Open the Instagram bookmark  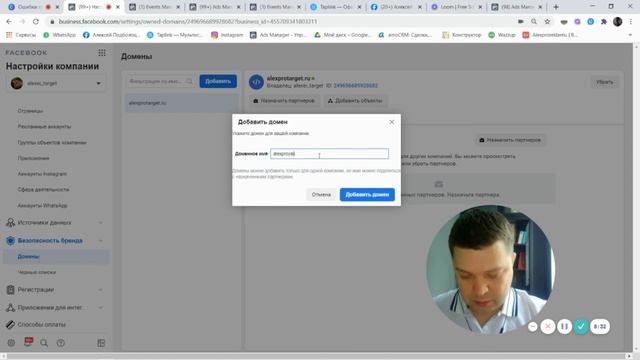tap(227, 35)
